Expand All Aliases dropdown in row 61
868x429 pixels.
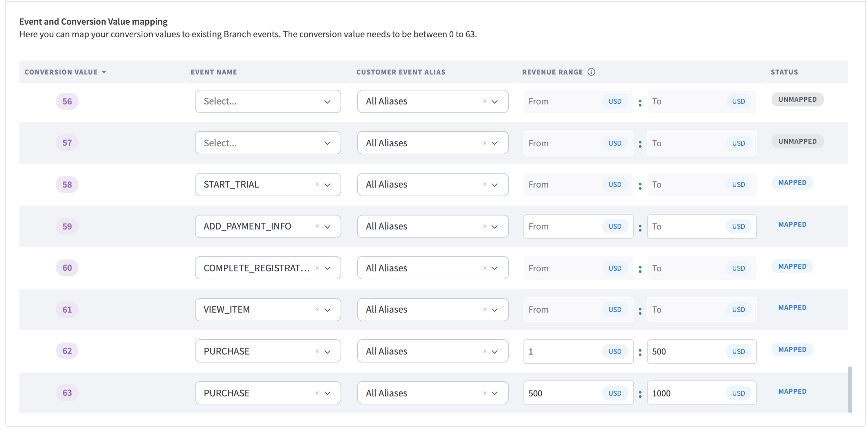click(495, 310)
